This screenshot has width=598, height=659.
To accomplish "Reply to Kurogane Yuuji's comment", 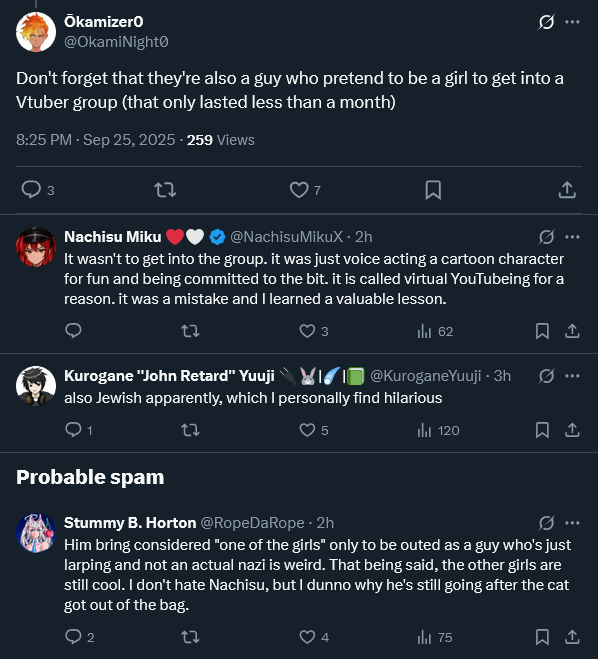I will click(74, 430).
